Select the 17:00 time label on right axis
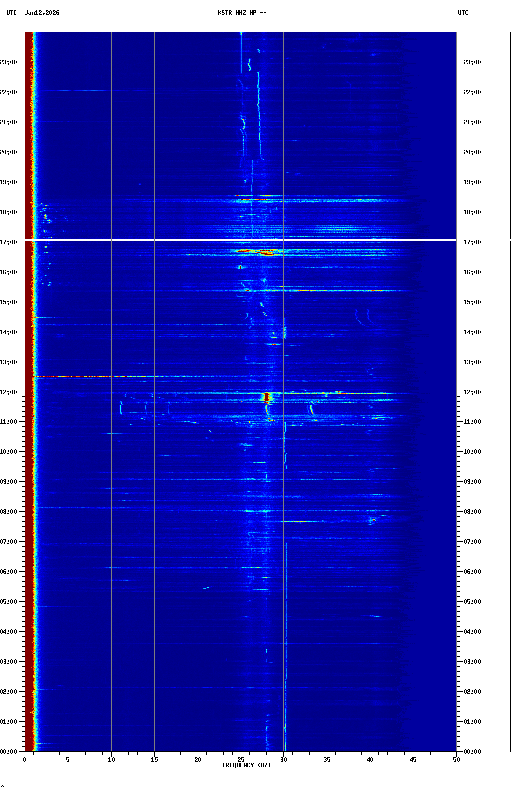 coord(472,242)
